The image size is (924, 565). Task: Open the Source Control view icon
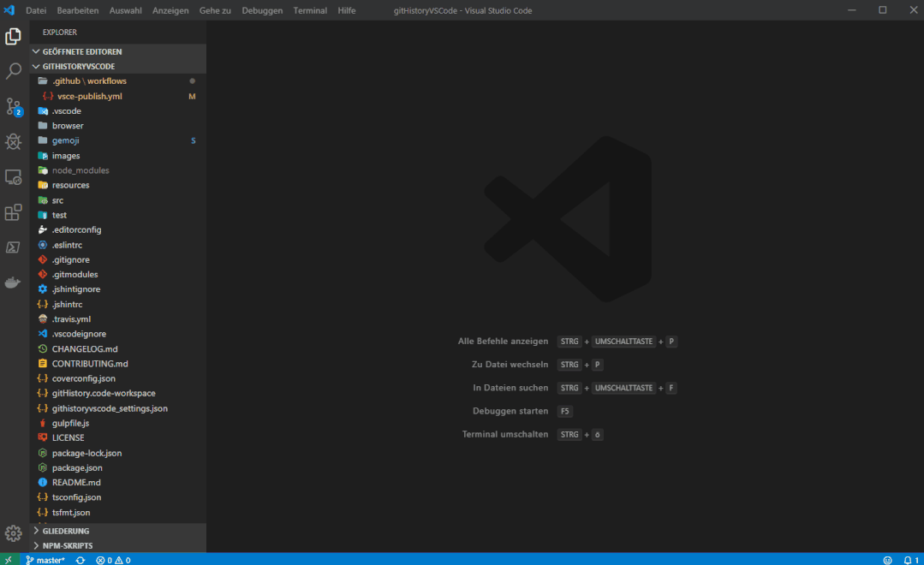pos(14,107)
